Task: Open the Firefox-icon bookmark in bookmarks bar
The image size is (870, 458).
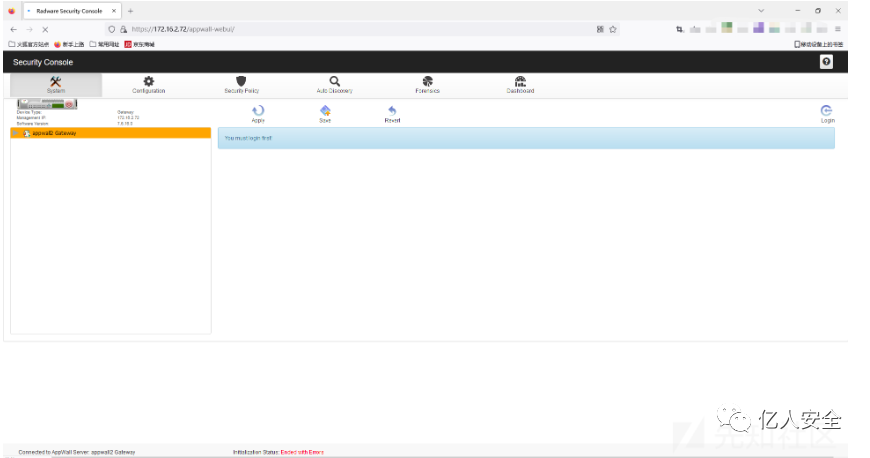Action: click(x=69, y=44)
